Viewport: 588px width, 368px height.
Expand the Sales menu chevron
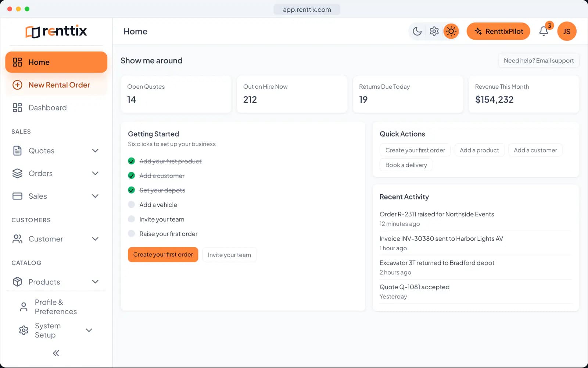click(x=95, y=196)
